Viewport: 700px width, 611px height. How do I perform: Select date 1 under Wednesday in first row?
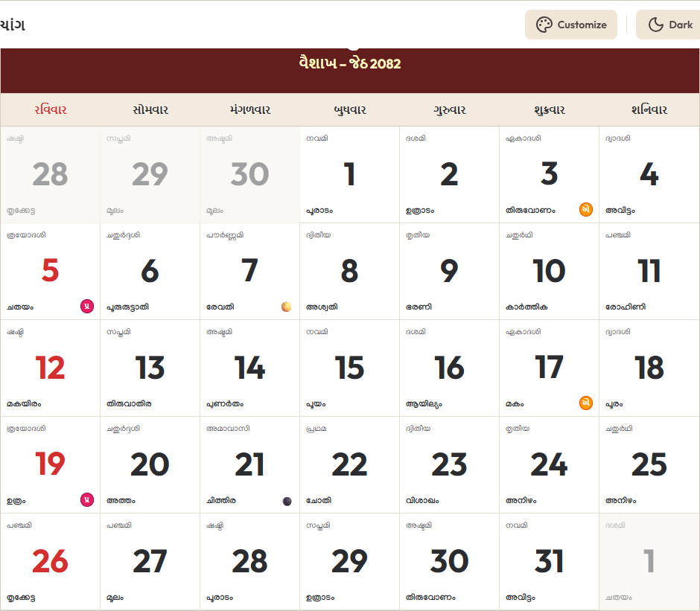pyautogui.click(x=349, y=174)
